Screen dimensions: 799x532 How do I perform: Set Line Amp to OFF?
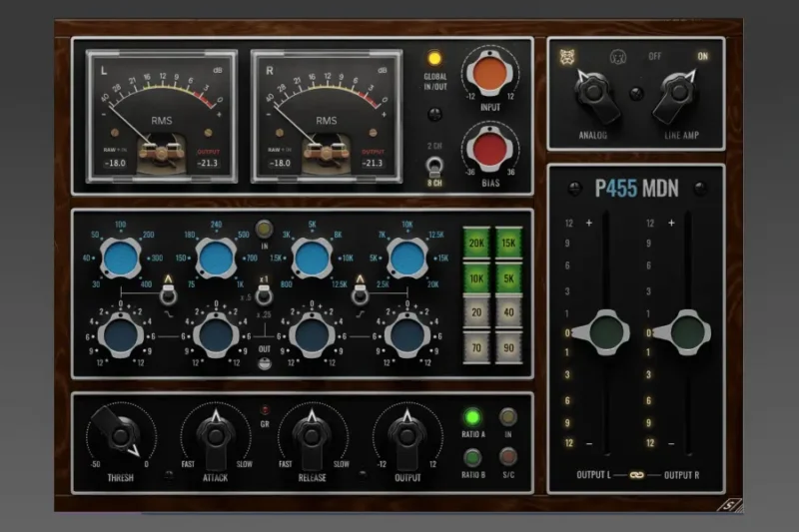(655, 56)
